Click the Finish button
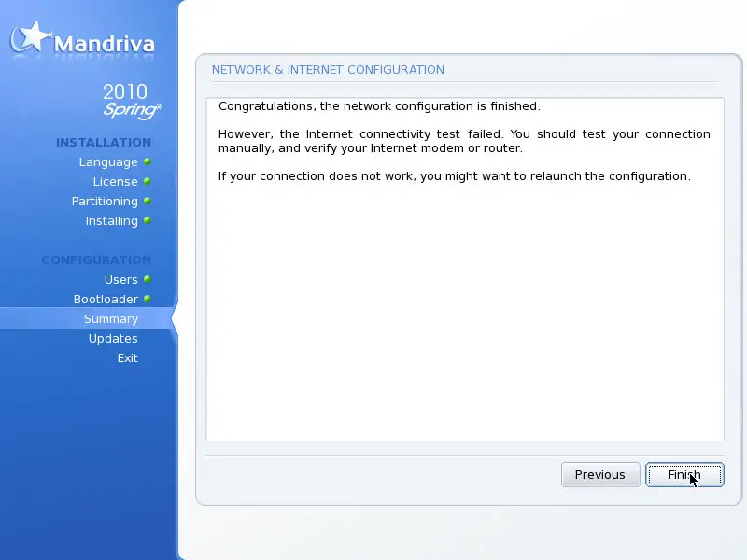 (684, 474)
